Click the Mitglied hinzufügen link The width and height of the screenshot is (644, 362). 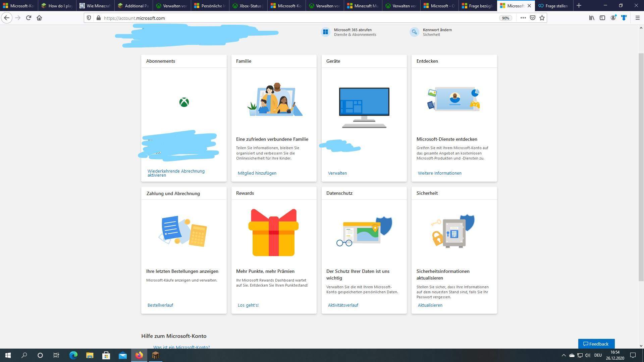[x=257, y=173]
